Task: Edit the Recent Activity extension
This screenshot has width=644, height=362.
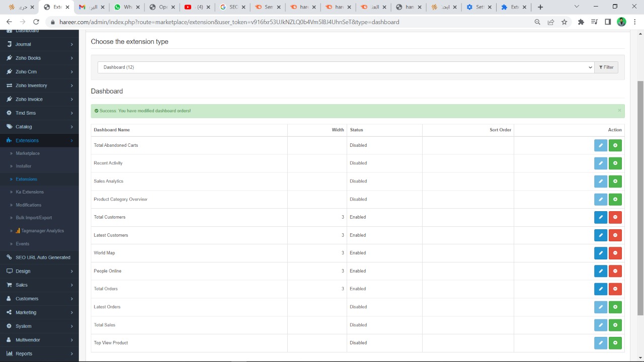Action: pos(601,163)
